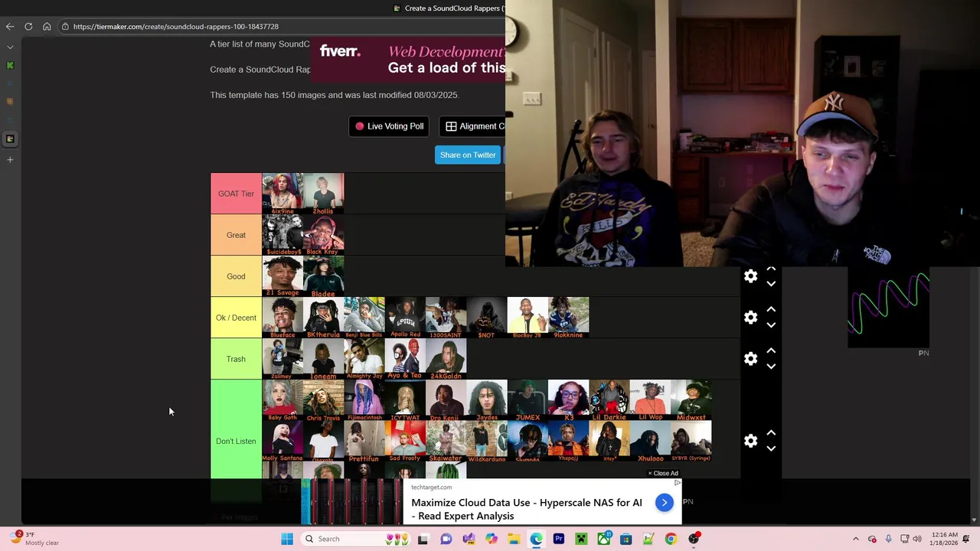Move the Good tier row down

[771, 284]
